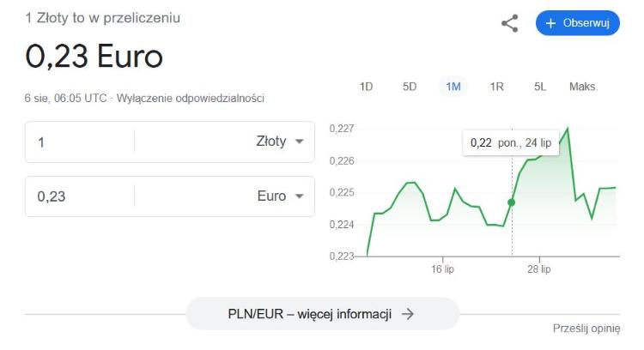The height and width of the screenshot is (350, 644).
Task: Click the green data point on chart
Action: 512,202
